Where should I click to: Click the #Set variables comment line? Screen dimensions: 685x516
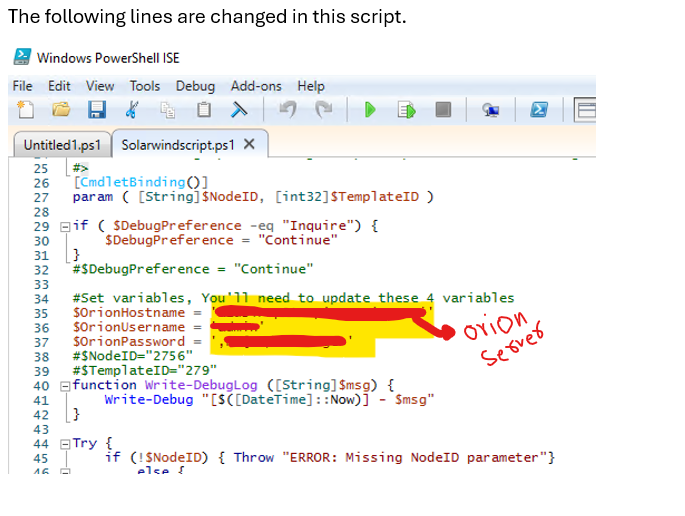tap(294, 298)
